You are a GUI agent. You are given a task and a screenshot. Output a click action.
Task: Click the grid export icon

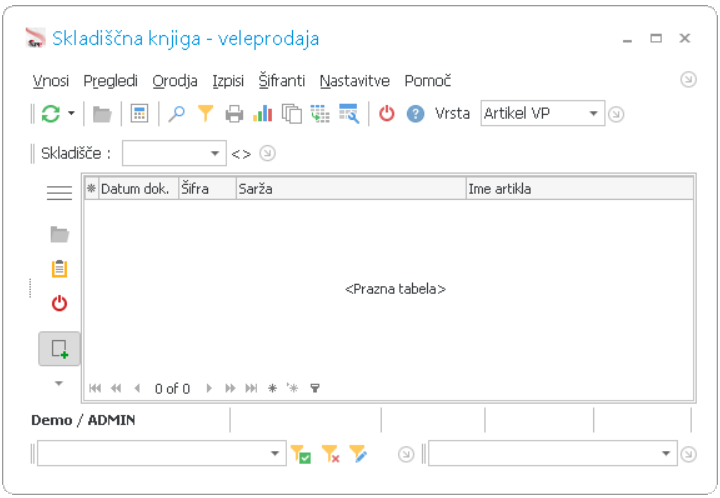320,114
